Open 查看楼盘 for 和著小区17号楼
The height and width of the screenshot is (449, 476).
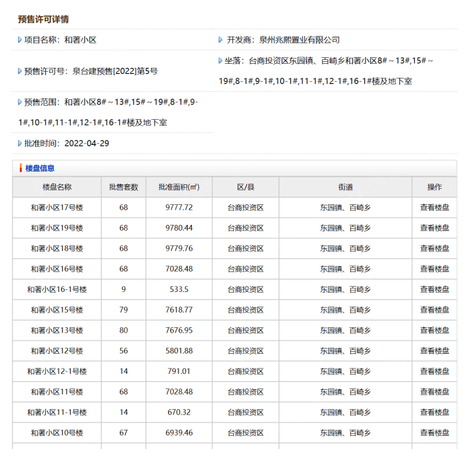(x=435, y=208)
